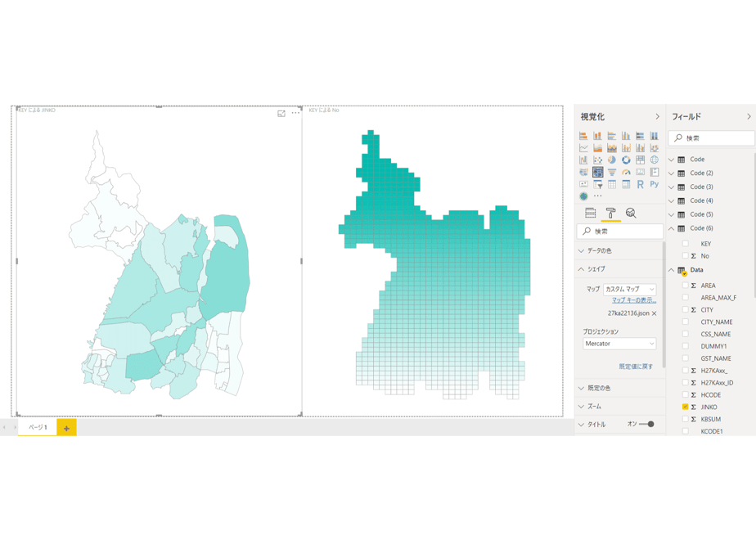Turn off the タイトル toggle
The height and width of the screenshot is (540, 756).
[x=646, y=425]
